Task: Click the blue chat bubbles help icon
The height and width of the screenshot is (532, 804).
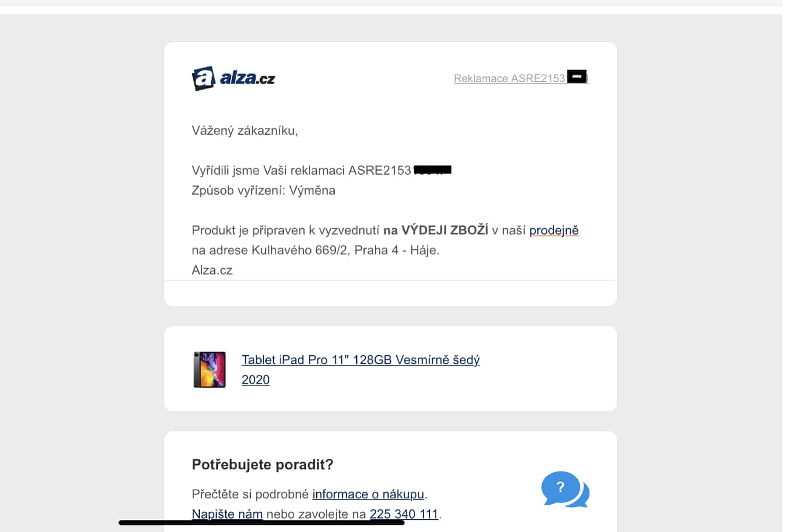Action: click(565, 489)
